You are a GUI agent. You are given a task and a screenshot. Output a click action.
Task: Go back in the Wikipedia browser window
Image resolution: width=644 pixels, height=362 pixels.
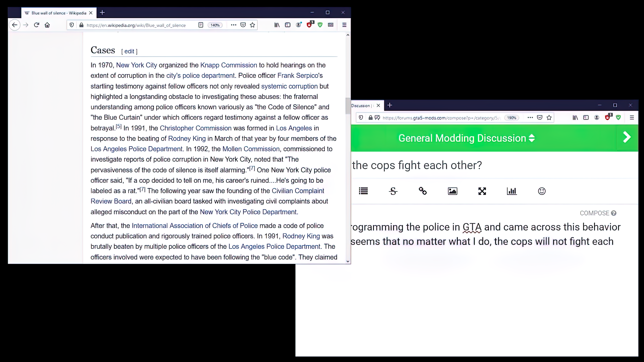(15, 25)
